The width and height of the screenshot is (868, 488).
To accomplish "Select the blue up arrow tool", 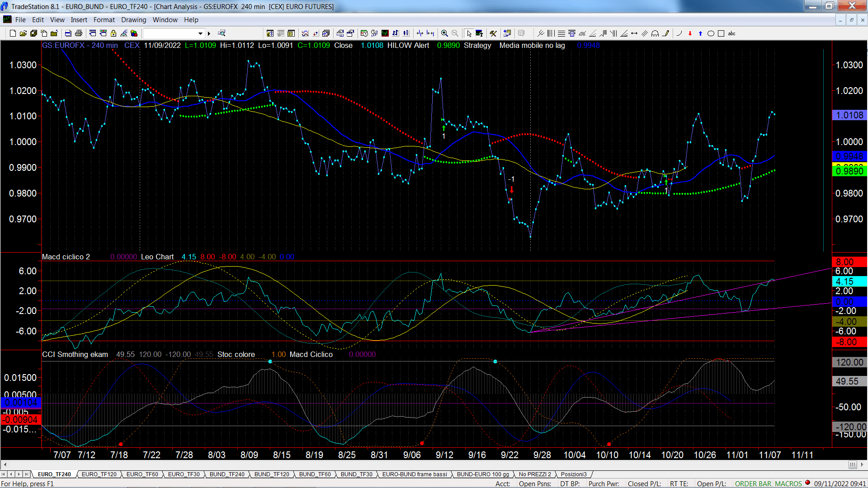I will point(700,33).
